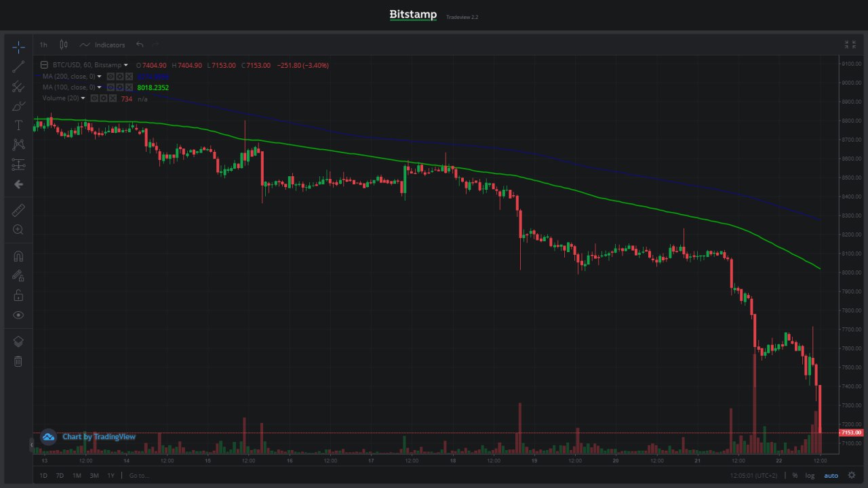Select the brush drawing tool
The width and height of the screenshot is (868, 488).
coord(18,106)
